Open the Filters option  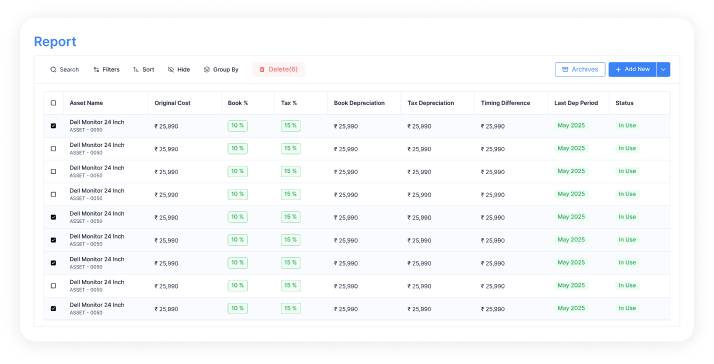107,70
